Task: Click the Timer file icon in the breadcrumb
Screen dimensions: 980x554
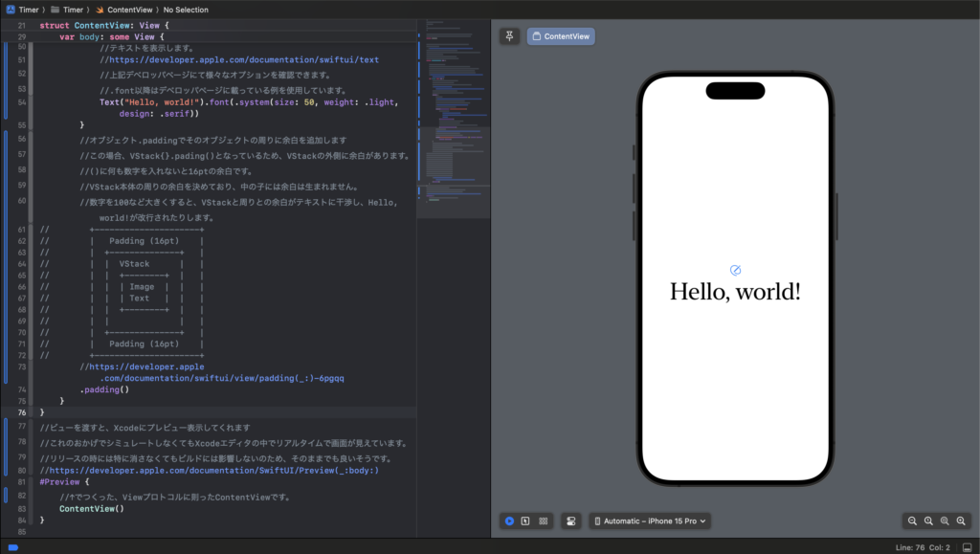Action: (54, 9)
